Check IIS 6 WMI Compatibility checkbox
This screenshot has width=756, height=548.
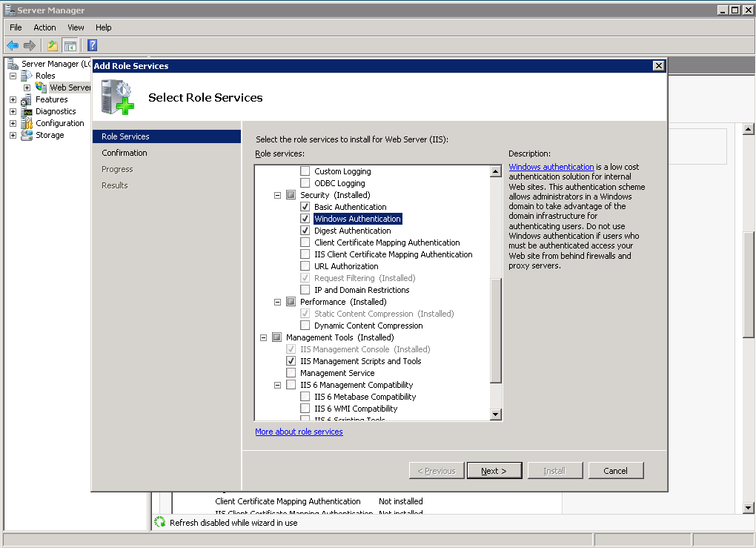pyautogui.click(x=305, y=409)
